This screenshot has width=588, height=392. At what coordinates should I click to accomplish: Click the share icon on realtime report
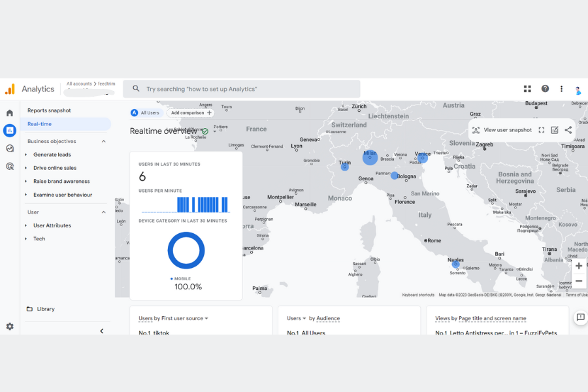click(568, 130)
